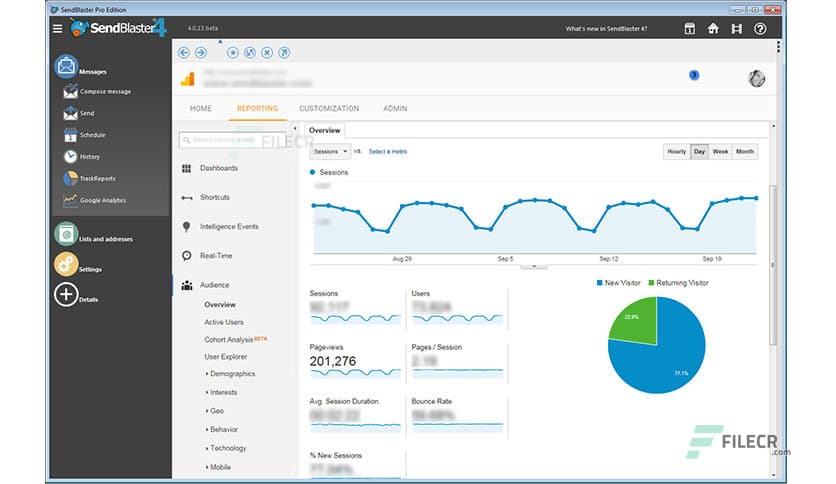Open the Lists and addresses section
The image size is (836, 484).
[94, 235]
